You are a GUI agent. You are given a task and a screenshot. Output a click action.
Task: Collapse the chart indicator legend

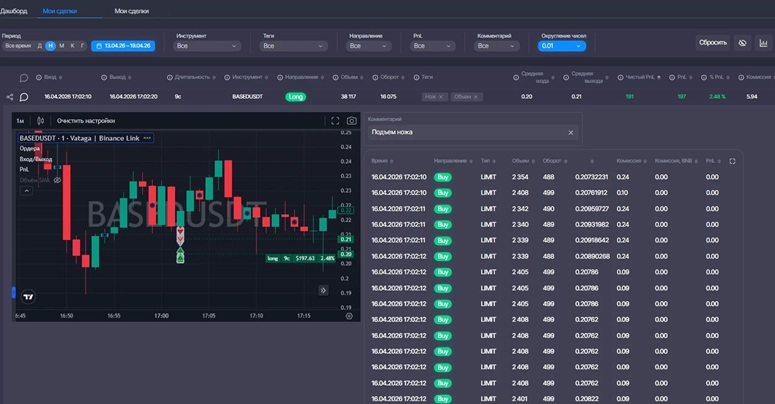tap(26, 191)
